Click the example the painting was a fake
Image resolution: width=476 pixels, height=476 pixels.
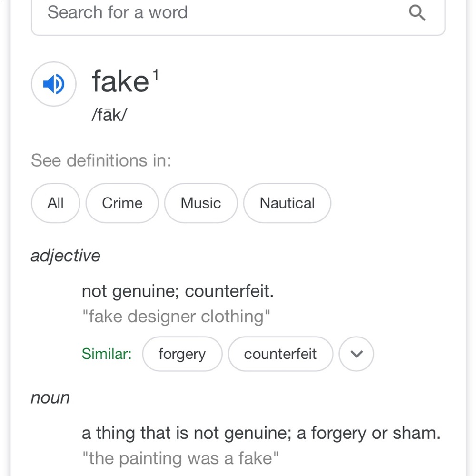click(x=180, y=458)
